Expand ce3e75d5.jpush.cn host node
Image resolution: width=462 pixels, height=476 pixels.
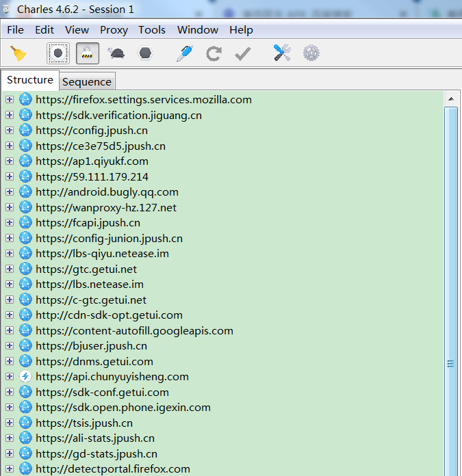point(10,146)
